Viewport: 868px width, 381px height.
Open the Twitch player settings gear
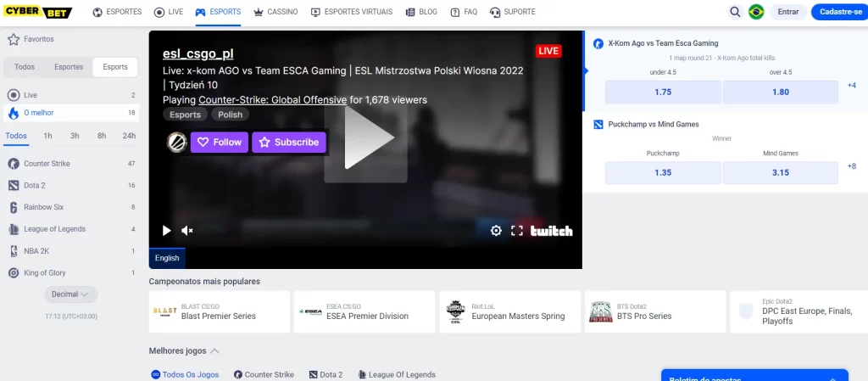[x=496, y=231]
